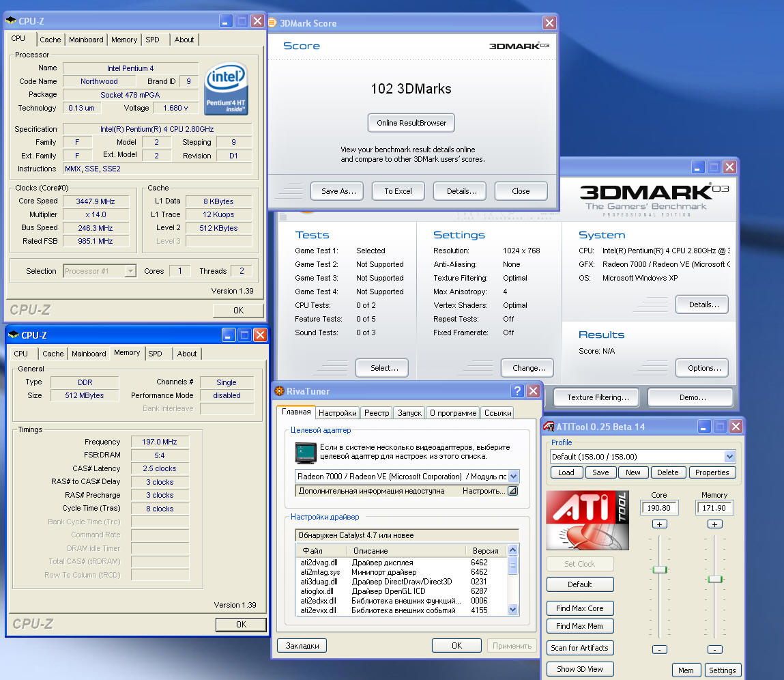Click Save profile button in ATITool
Viewport: 784px width, 680px height.
[x=600, y=472]
